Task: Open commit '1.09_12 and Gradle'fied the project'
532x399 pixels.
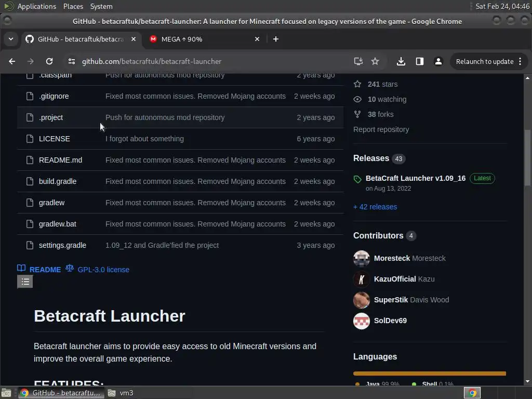Action: (x=162, y=245)
